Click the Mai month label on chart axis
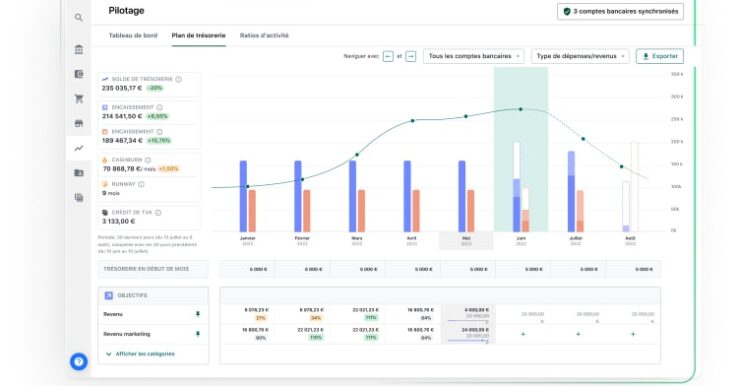738x386 pixels. 466,241
